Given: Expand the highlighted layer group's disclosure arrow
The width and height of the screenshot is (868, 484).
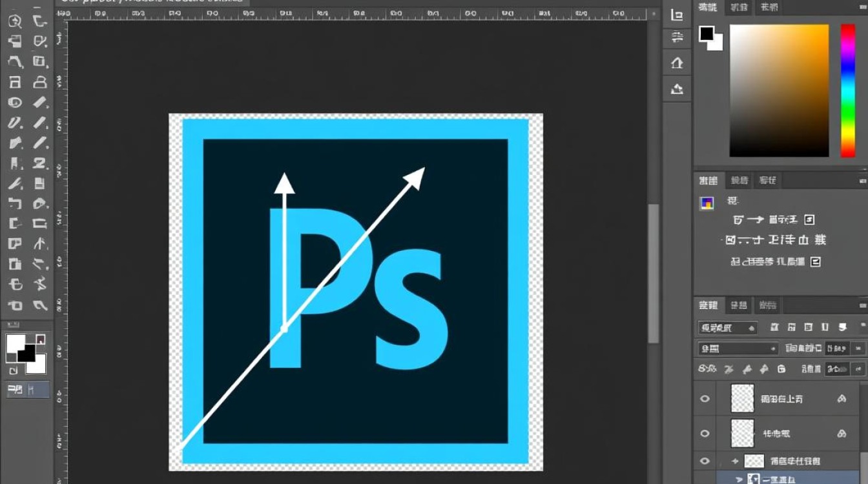Looking at the screenshot, I should point(739,479).
